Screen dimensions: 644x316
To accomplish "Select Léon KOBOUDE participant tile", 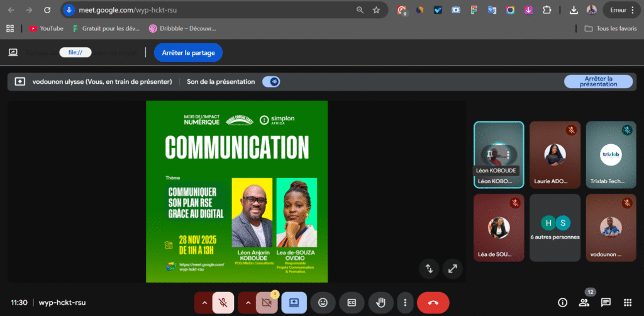I will [499, 155].
